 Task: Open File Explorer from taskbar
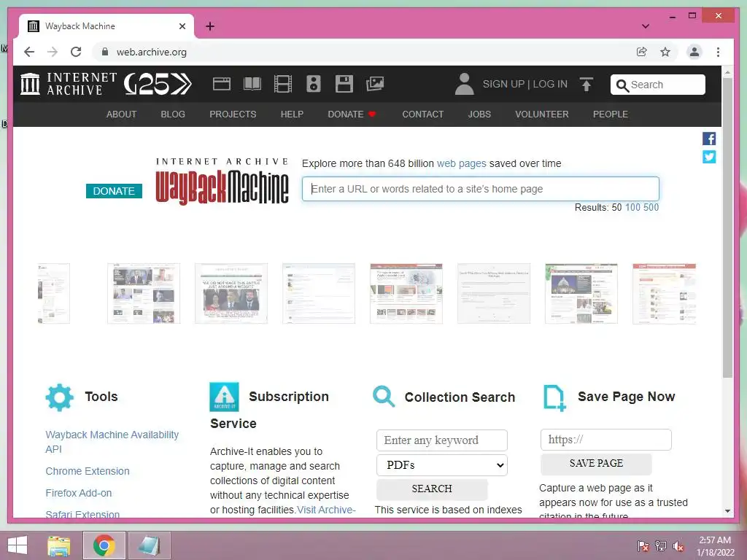59,545
